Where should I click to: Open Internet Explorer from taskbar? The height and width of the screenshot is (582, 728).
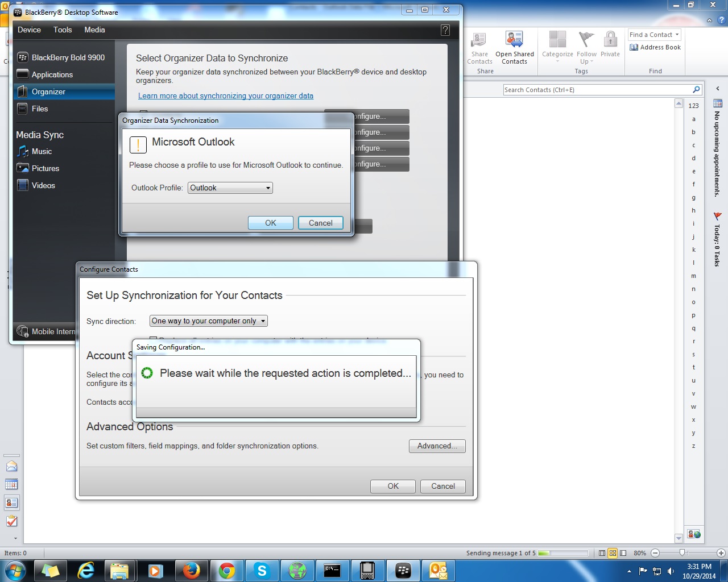click(x=86, y=571)
